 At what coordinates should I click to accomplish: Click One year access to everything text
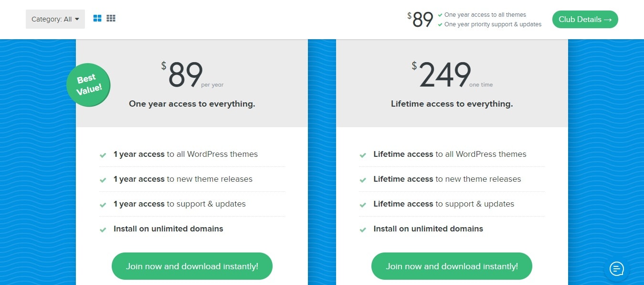[x=192, y=104]
